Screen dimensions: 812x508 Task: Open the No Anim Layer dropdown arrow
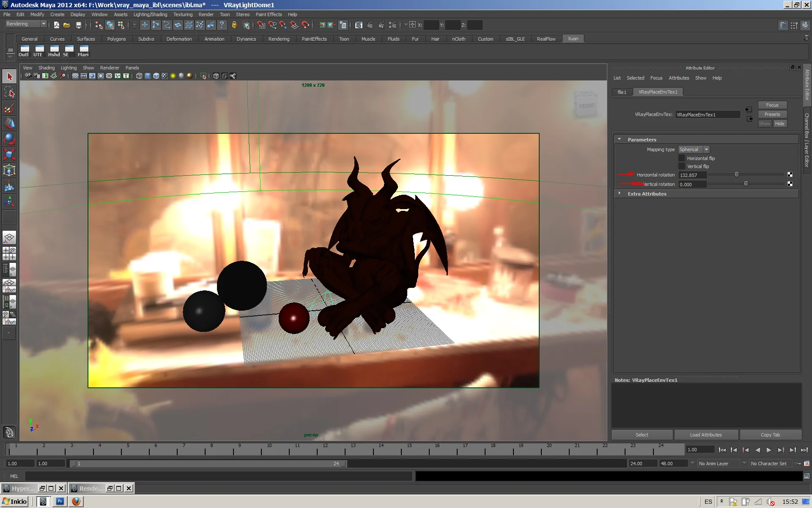click(692, 463)
